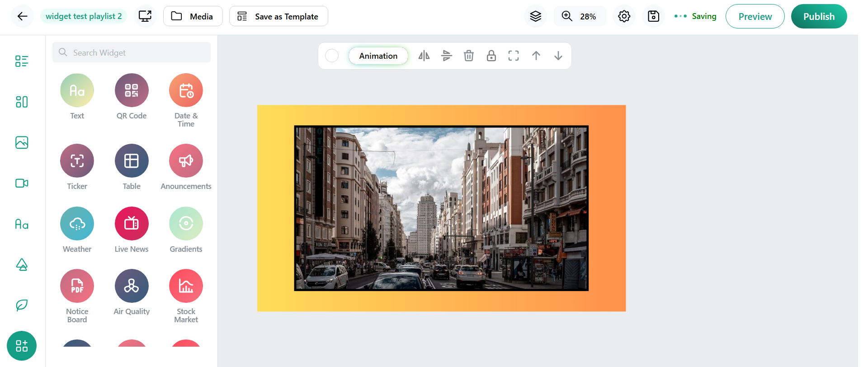The height and width of the screenshot is (367, 868).
Task: Open the white color swatch circle
Action: 332,56
